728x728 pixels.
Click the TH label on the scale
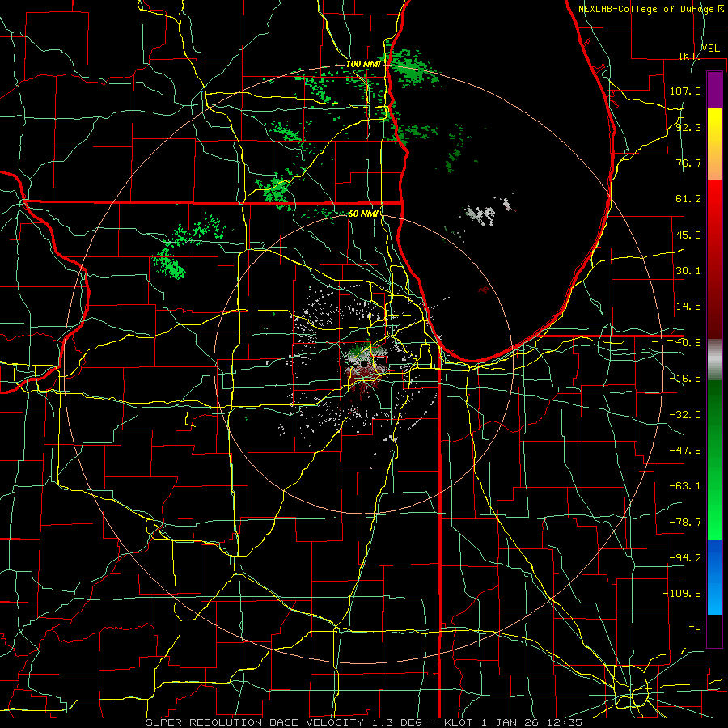pos(695,630)
